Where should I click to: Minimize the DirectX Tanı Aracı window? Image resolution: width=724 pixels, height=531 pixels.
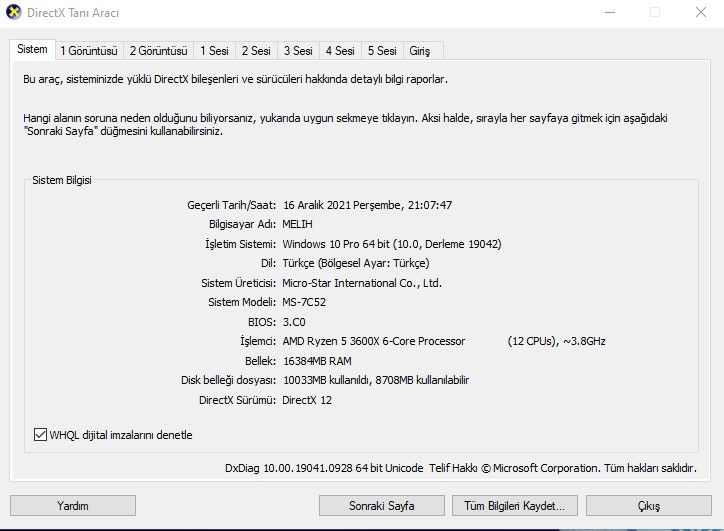click(610, 12)
